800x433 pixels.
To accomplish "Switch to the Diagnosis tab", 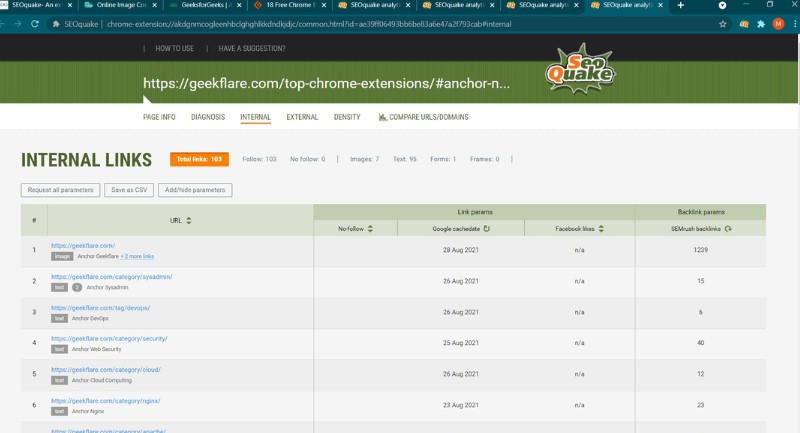I will pos(208,117).
